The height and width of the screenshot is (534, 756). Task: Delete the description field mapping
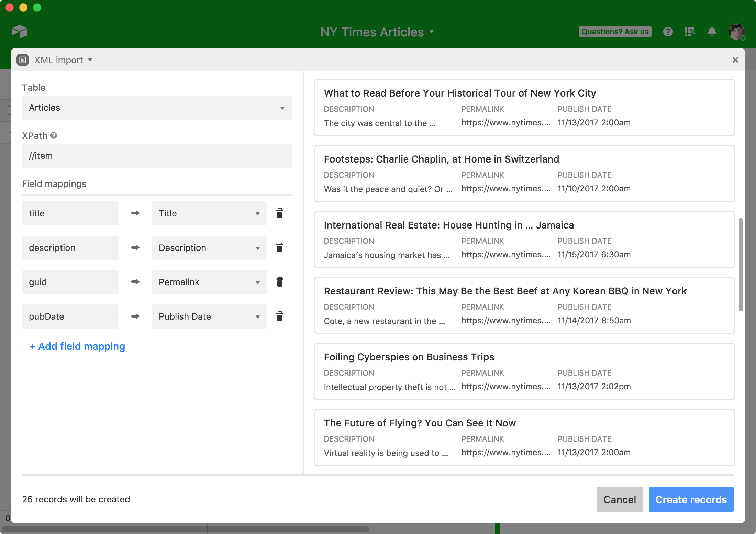[x=280, y=248]
